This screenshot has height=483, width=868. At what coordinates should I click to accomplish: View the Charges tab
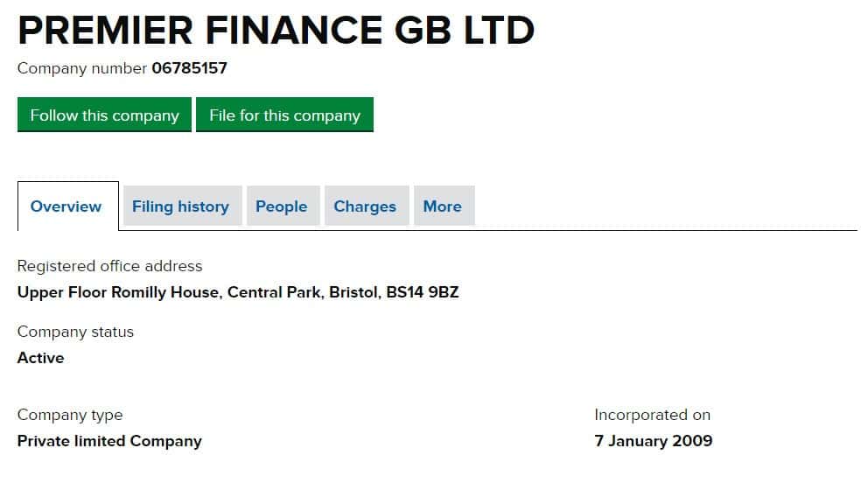coord(365,206)
